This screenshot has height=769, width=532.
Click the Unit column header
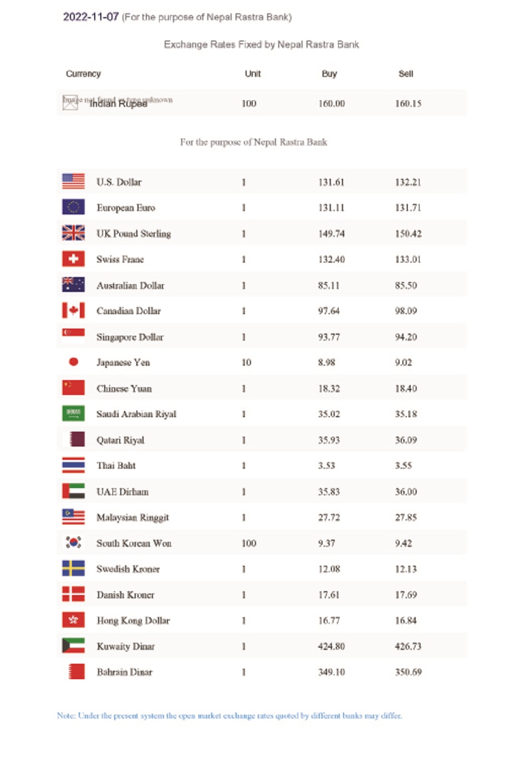click(x=253, y=74)
